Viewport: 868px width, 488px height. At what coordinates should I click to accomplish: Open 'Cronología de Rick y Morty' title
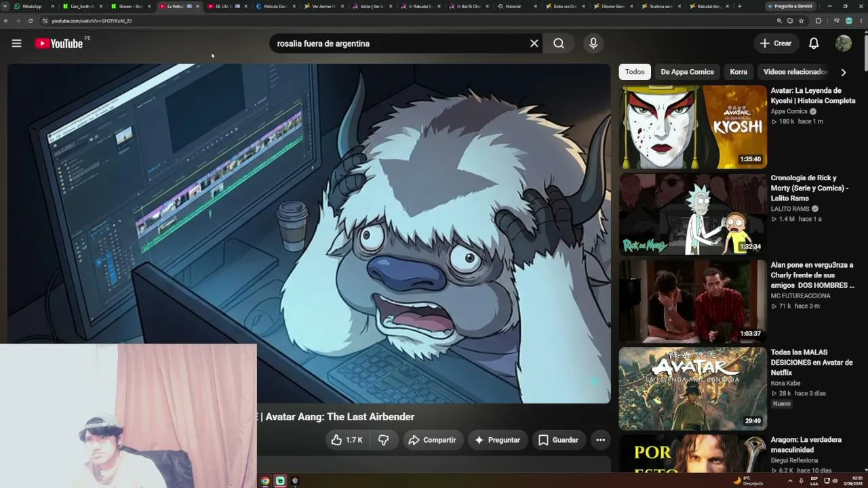point(810,188)
